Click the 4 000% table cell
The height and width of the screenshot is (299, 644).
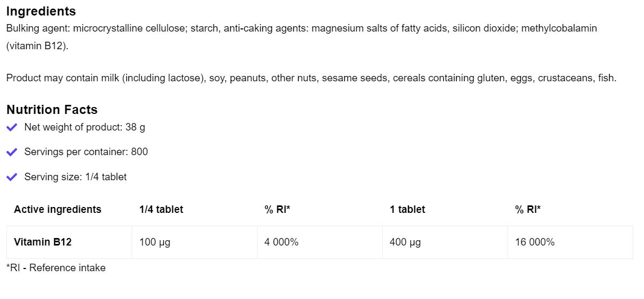click(x=282, y=242)
